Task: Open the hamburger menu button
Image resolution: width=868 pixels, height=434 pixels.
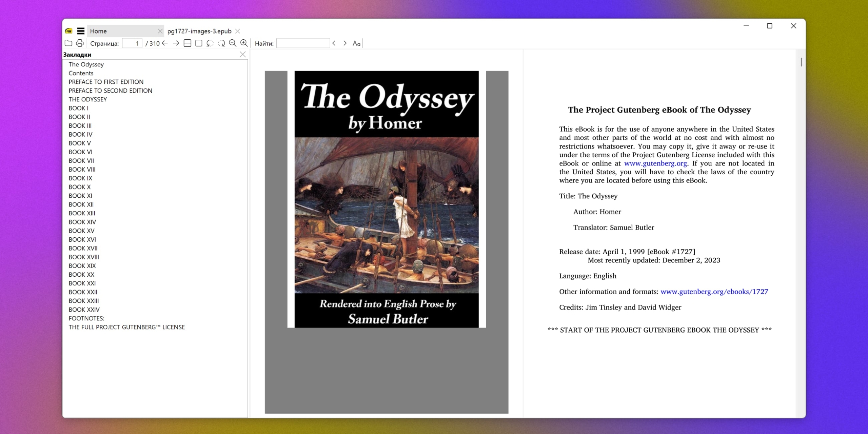Action: 81,31
